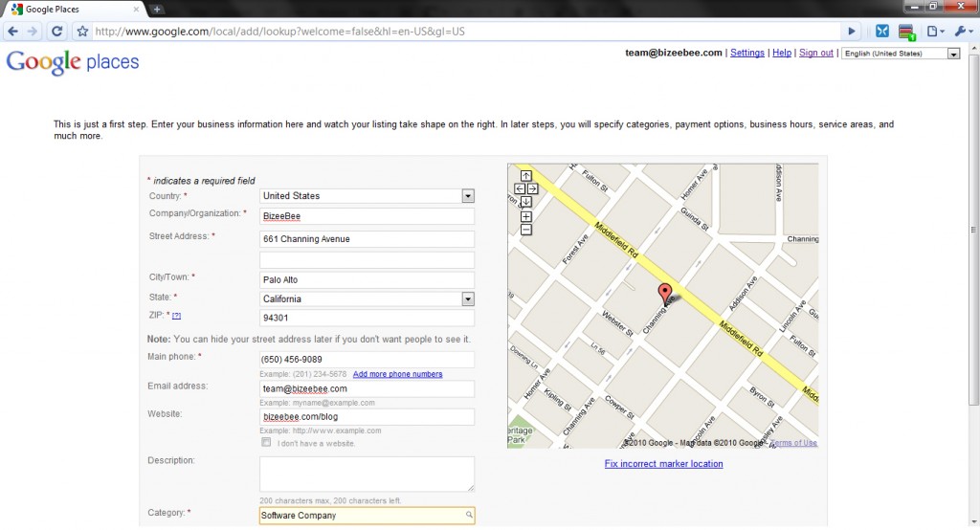Pan the map left with the arrow
This screenshot has width=980, height=530.
point(520,188)
